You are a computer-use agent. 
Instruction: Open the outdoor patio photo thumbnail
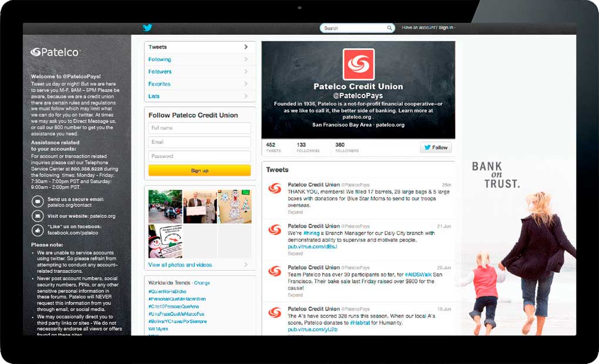coord(165,206)
